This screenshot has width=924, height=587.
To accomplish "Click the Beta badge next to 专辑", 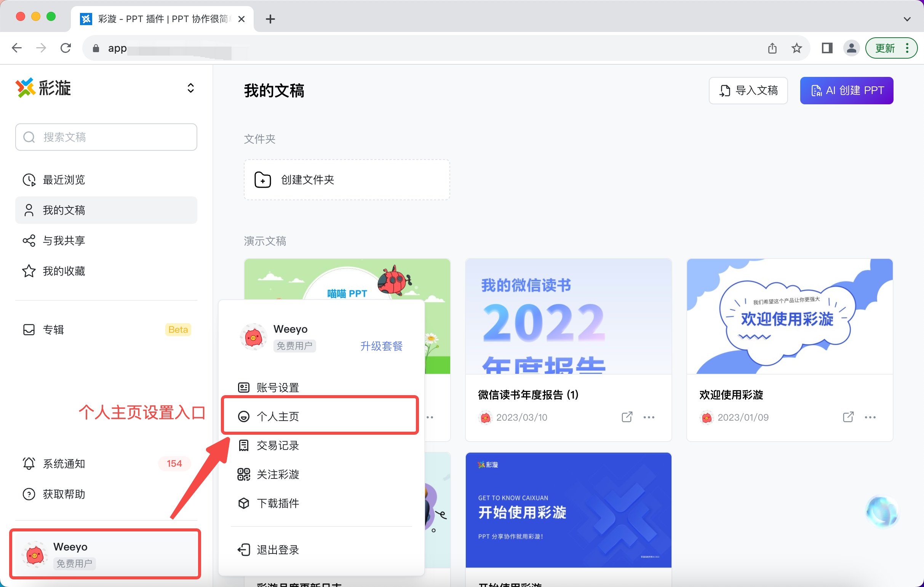I will tap(178, 329).
